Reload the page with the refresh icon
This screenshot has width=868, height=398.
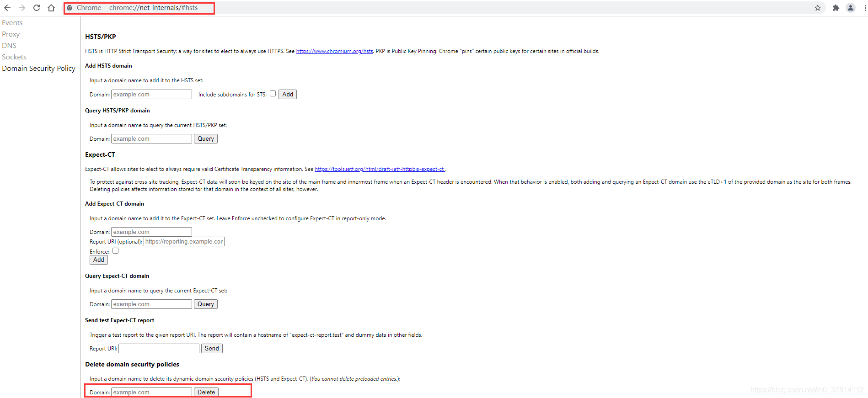(x=37, y=8)
